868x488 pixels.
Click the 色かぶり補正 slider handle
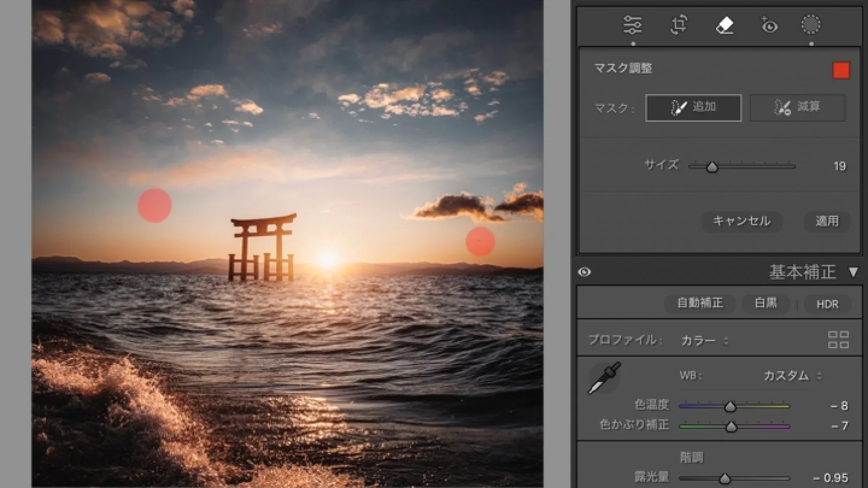[x=731, y=427]
